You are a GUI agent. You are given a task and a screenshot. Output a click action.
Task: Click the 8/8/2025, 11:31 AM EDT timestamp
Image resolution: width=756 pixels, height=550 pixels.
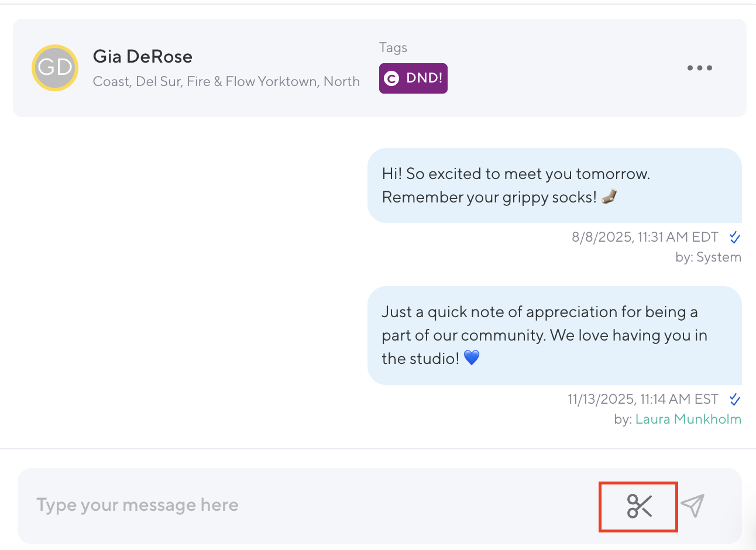tap(645, 237)
